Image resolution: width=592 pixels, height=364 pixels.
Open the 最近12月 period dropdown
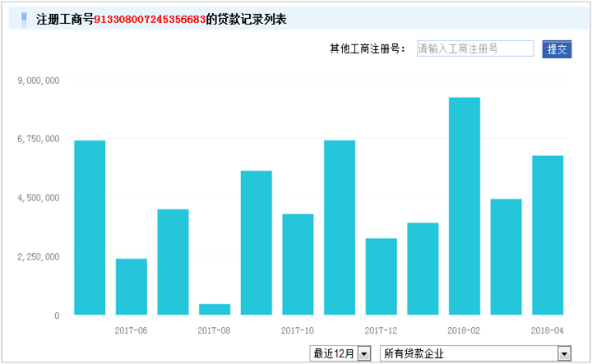(340, 353)
